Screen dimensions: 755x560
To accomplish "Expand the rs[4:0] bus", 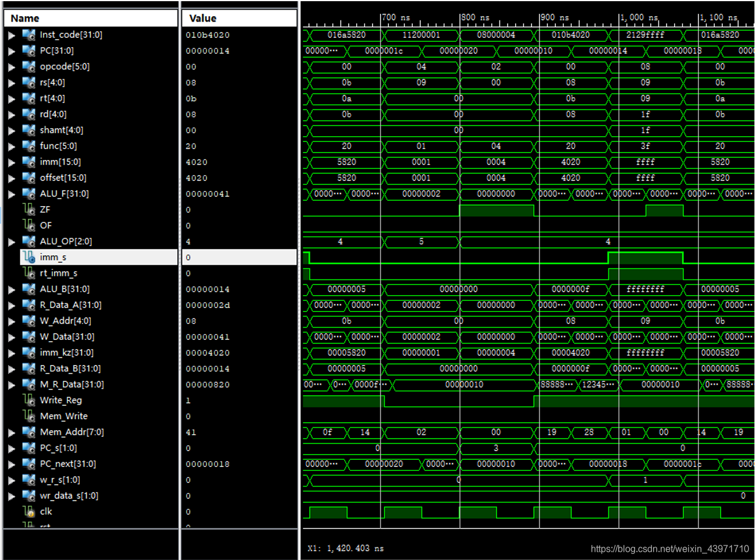I will pyautogui.click(x=12, y=83).
